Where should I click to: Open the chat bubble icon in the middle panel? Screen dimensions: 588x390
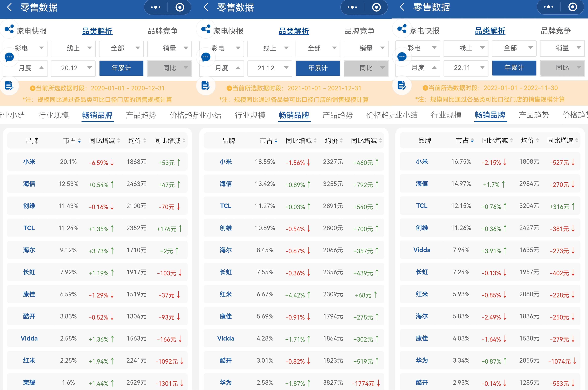(x=206, y=57)
